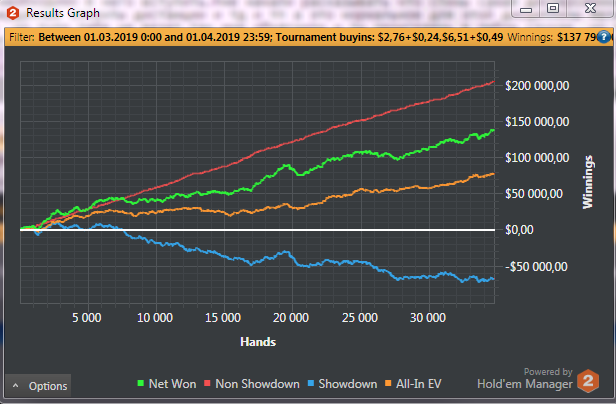The image size is (616, 404).
Task: Click the $200 000,00 axis label
Action: pos(537,86)
